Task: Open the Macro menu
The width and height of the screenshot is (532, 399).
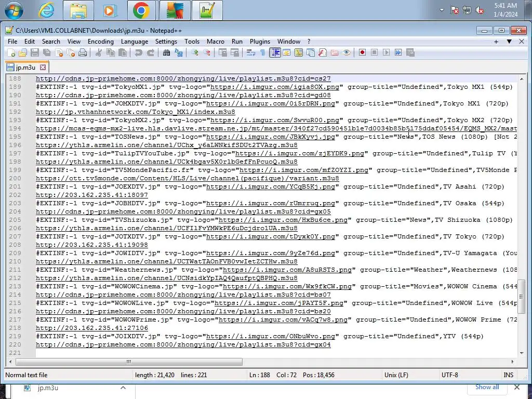Action: pos(216,42)
